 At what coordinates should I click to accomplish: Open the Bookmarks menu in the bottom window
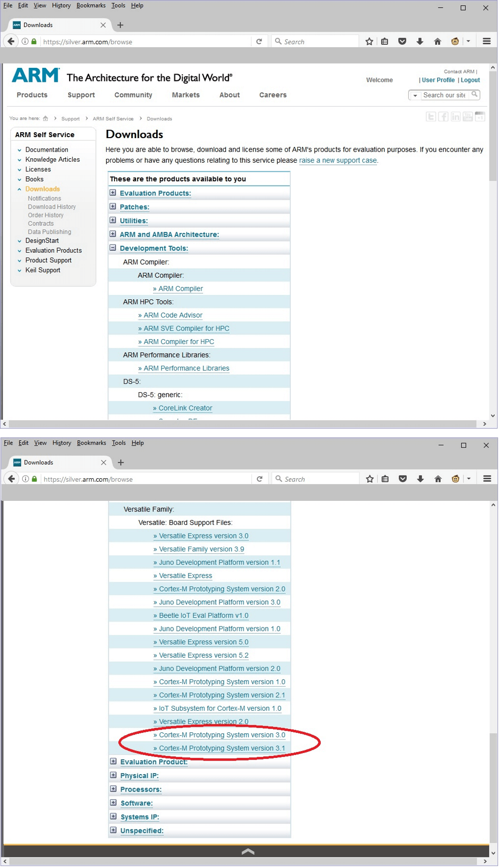tap(91, 443)
